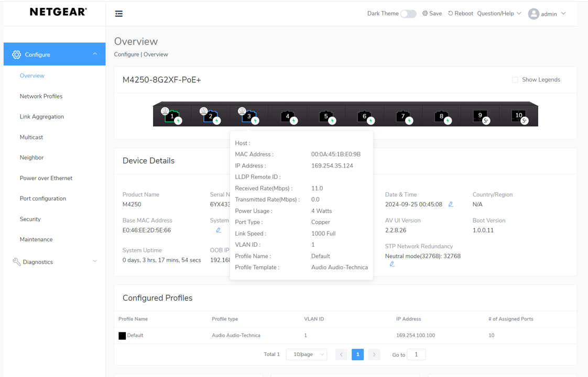Click the 169.254.100.100 IP address cell

coord(416,336)
